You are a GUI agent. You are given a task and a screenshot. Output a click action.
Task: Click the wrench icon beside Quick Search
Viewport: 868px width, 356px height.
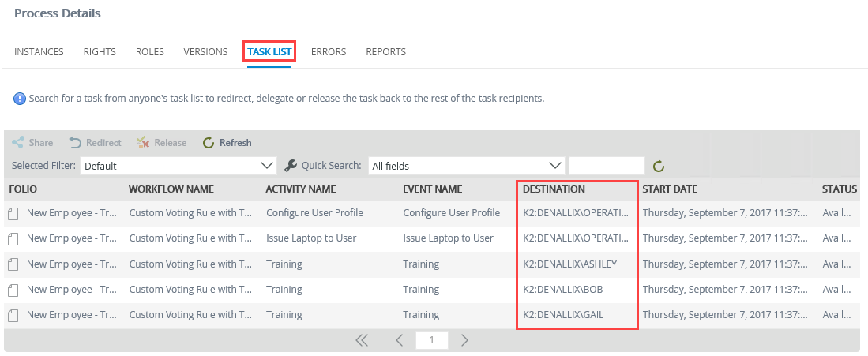[291, 165]
